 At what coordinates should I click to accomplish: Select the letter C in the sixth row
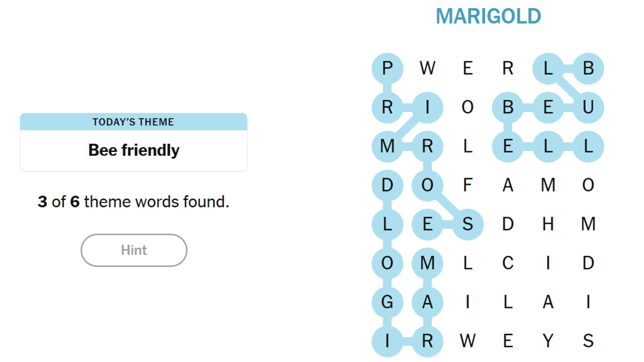(508, 263)
